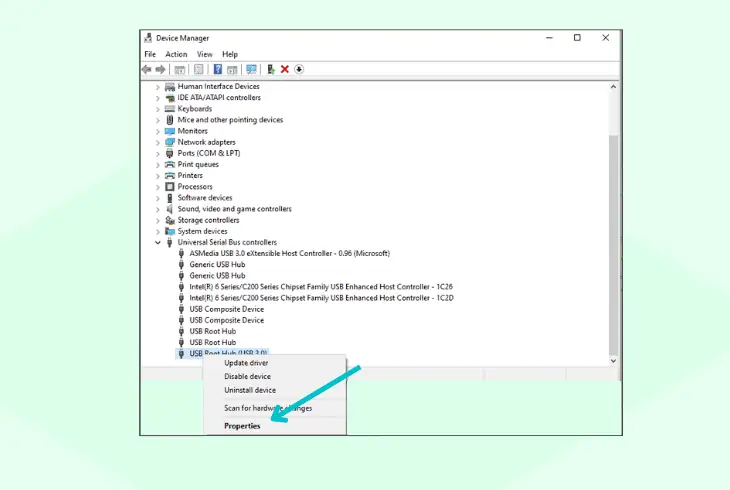Click the Network adapters category icon
This screenshot has height=490, width=730.
coord(170,142)
